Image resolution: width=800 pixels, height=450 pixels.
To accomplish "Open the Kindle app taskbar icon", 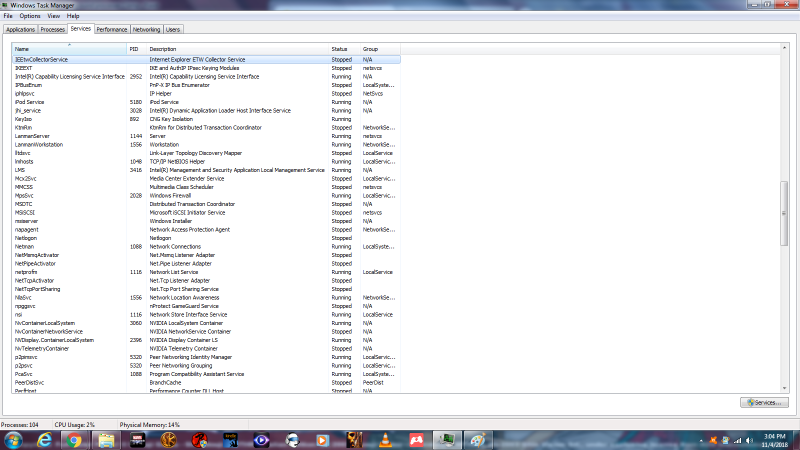I will [231, 440].
